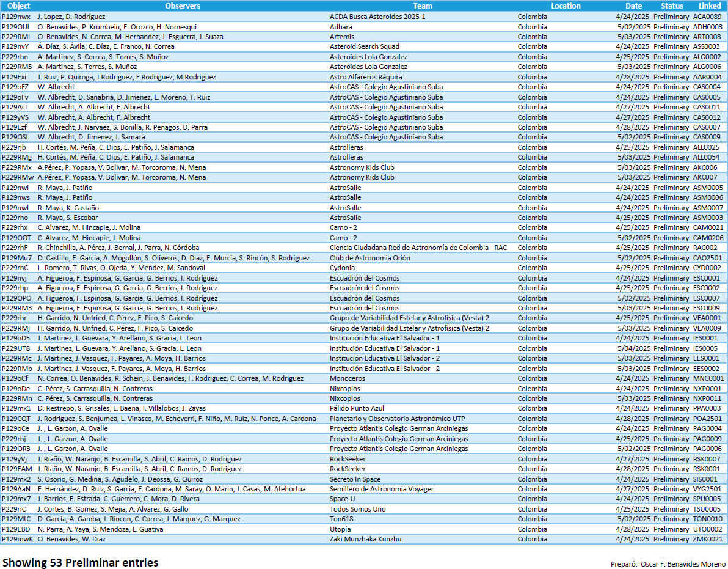Select the team name 'Space-U'
Viewport: 728px width, 569px height.
point(342,499)
